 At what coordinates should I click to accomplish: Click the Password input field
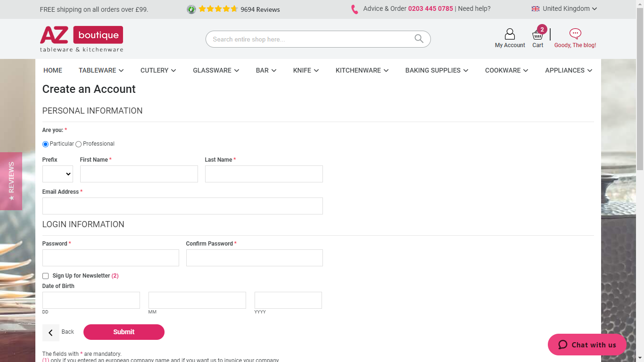coord(111,258)
